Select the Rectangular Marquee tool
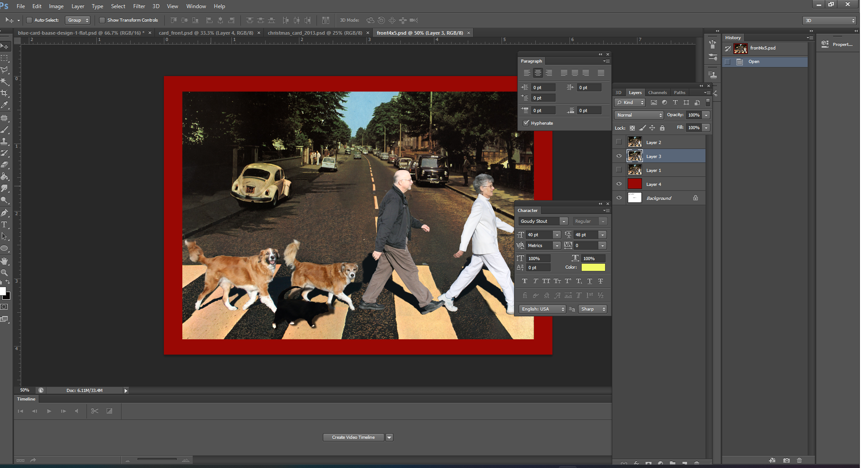The height and width of the screenshot is (468, 868). coord(5,58)
